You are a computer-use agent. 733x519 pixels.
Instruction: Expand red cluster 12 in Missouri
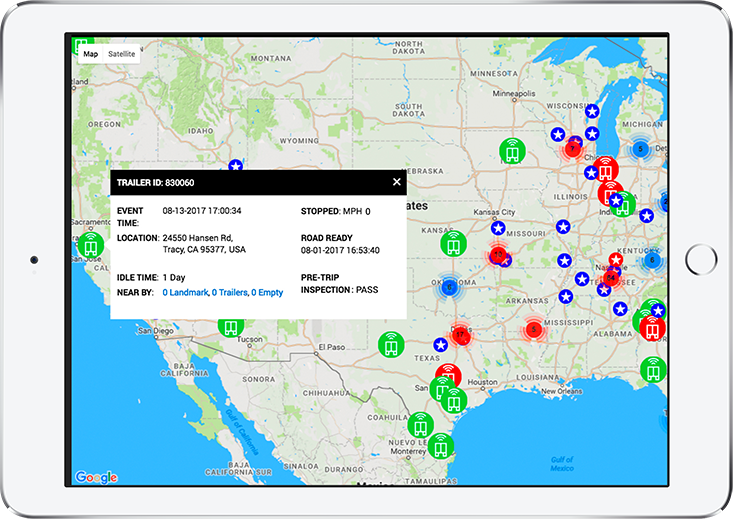click(x=497, y=255)
